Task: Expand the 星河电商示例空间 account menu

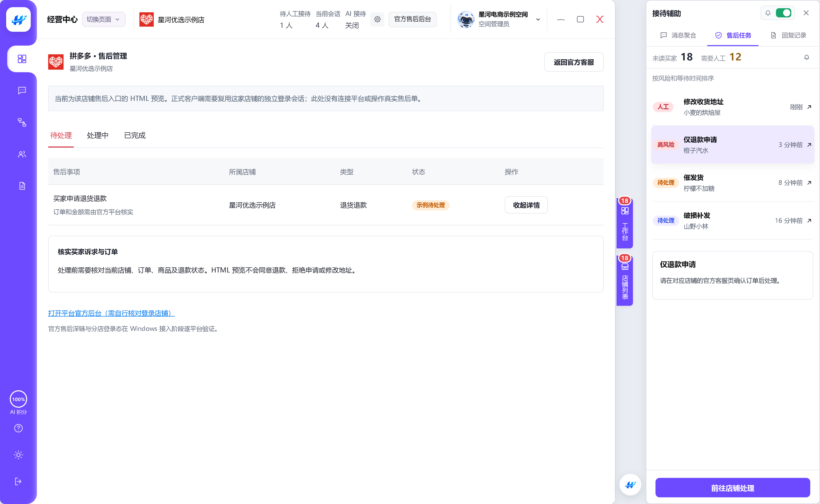Action: 538,19
